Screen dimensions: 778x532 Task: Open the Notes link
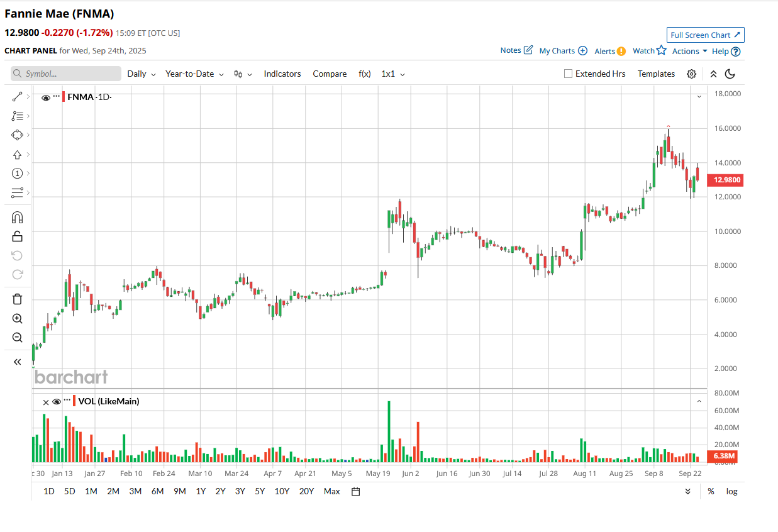(511, 50)
